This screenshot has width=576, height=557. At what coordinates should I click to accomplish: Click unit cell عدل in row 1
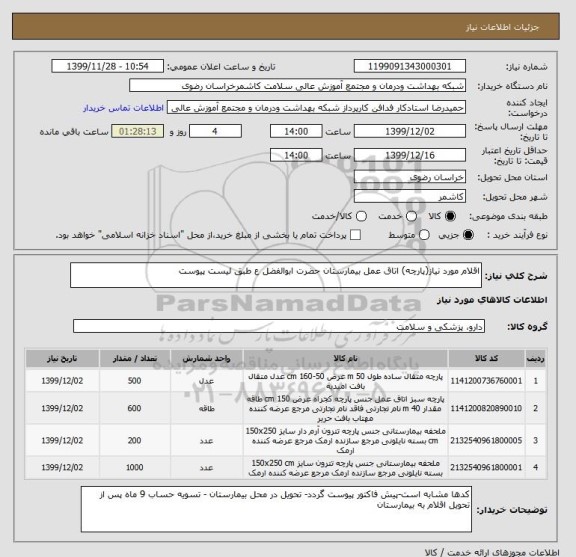coord(206,381)
